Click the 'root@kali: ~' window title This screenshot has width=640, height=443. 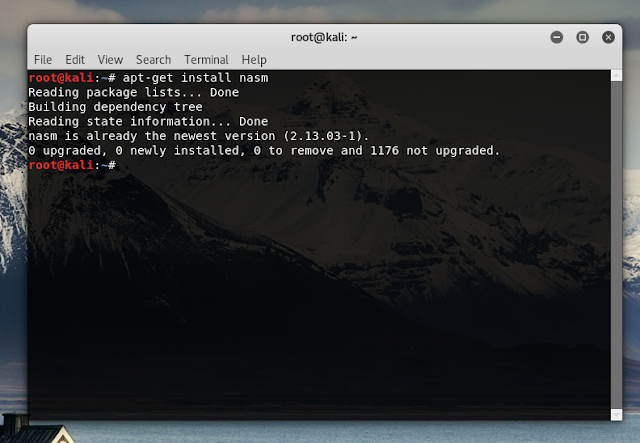point(324,38)
